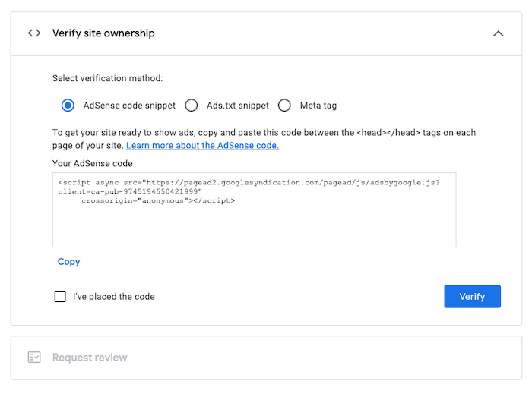This screenshot has width=532, height=394.
Task: Pick the Meta tag radio button
Action: (x=284, y=106)
